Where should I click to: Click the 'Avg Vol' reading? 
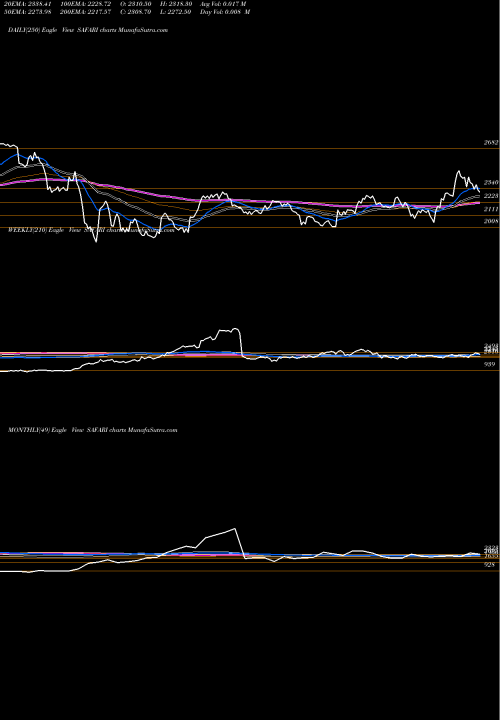tap(224, 4)
